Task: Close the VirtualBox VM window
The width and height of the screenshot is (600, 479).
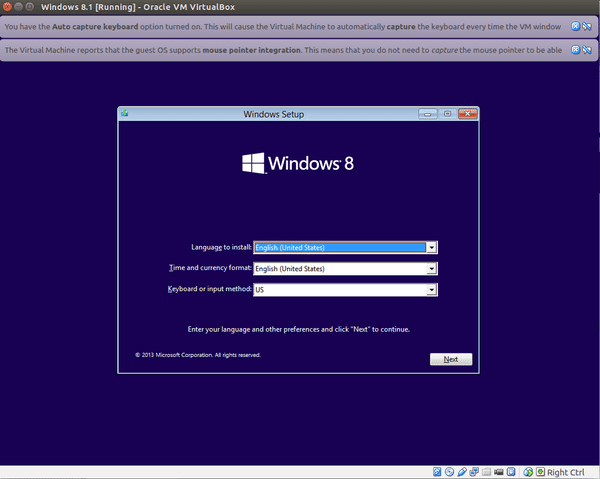Action: click(x=7, y=7)
